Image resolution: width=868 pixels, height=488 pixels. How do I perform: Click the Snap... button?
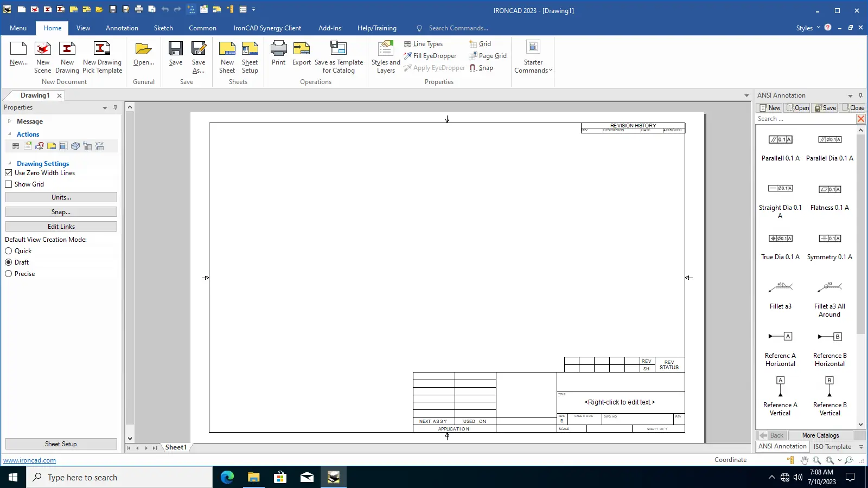[61, 212]
